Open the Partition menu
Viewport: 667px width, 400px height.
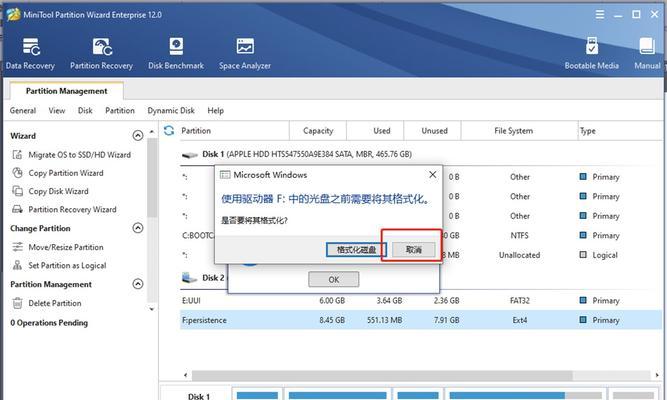point(120,111)
